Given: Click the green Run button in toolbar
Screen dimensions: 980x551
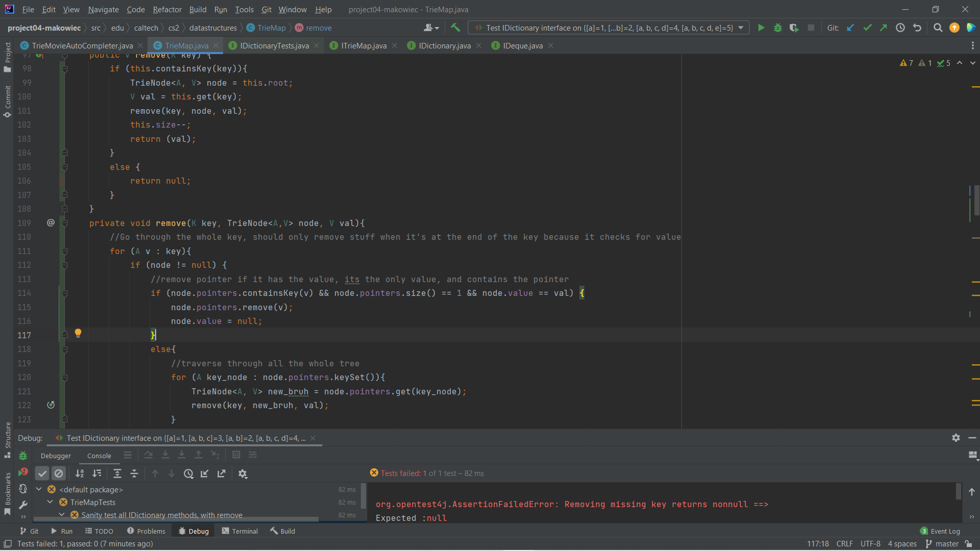Looking at the screenshot, I should tap(761, 28).
